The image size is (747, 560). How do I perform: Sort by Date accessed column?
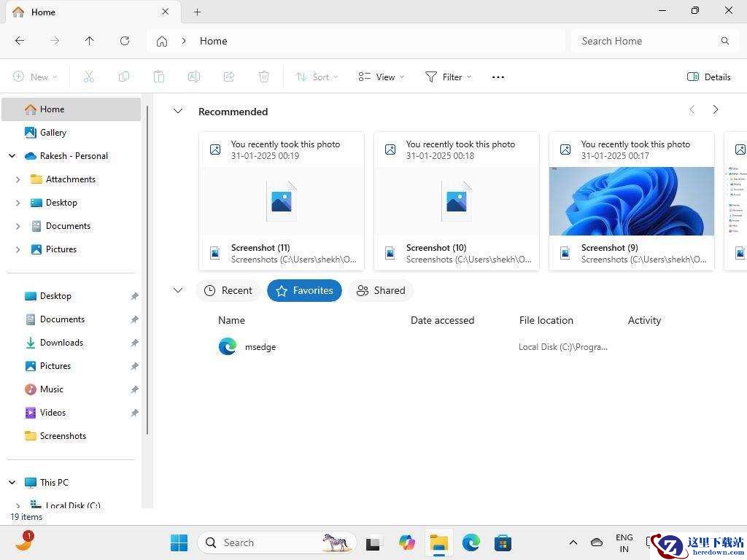pyautogui.click(x=442, y=321)
